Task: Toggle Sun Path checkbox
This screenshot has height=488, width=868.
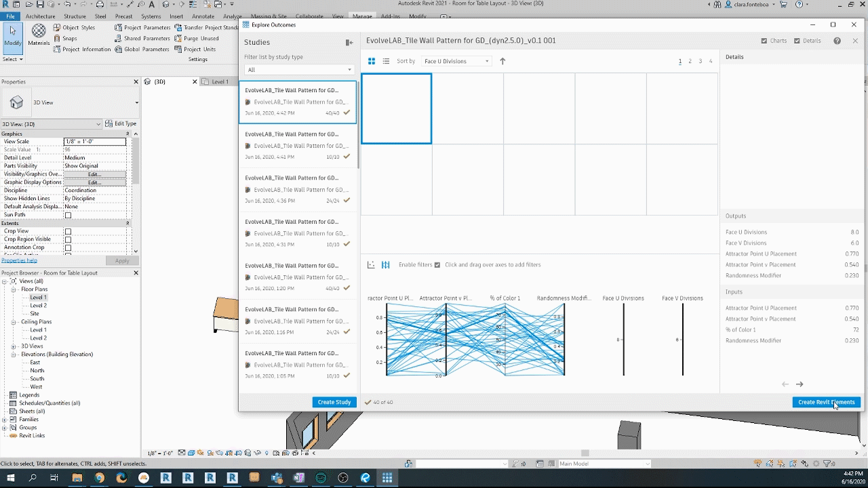Action: coord(68,215)
